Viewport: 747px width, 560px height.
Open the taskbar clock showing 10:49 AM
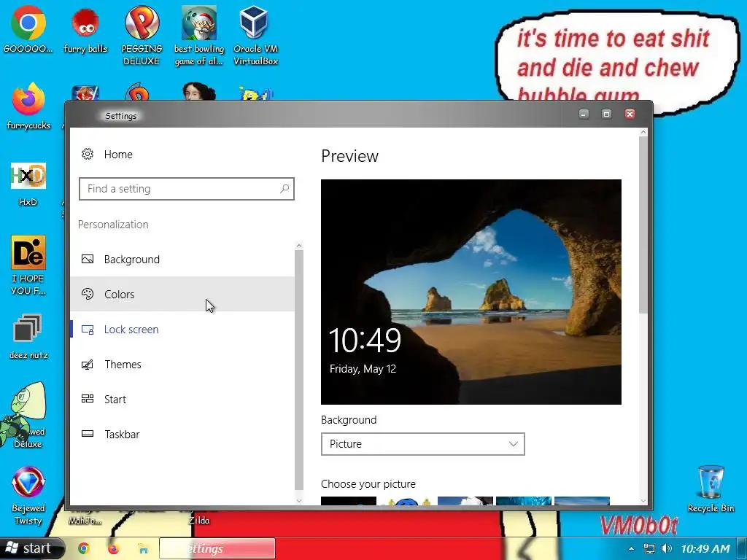(705, 548)
